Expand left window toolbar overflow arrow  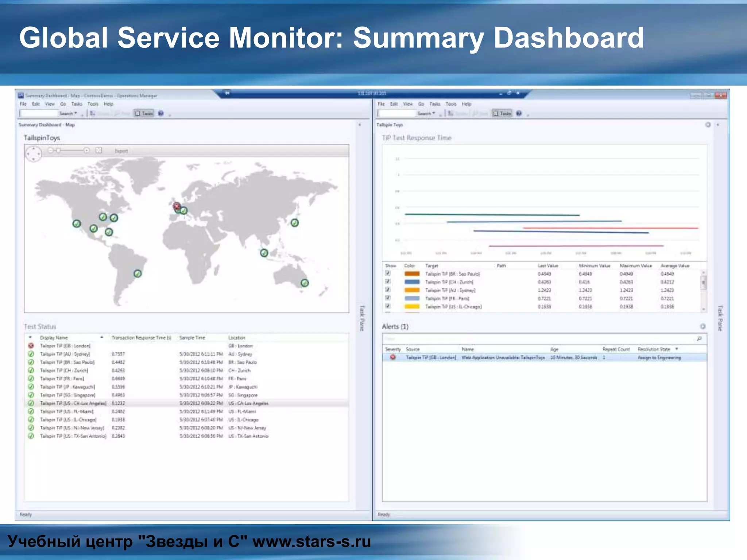(170, 115)
